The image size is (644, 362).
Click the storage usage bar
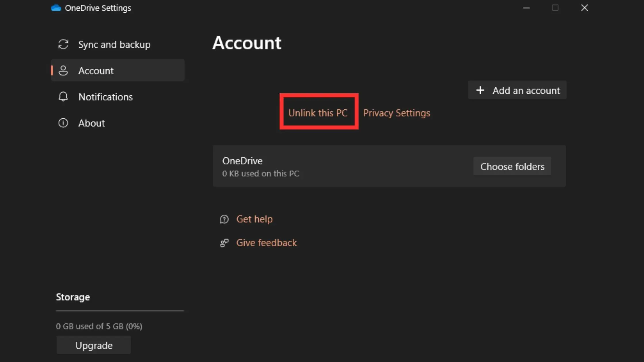tap(120, 311)
